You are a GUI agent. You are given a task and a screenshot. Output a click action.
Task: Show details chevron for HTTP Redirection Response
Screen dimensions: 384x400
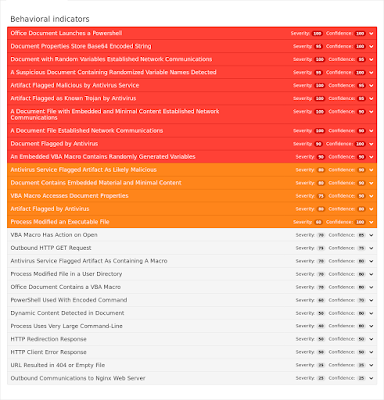coord(371,339)
